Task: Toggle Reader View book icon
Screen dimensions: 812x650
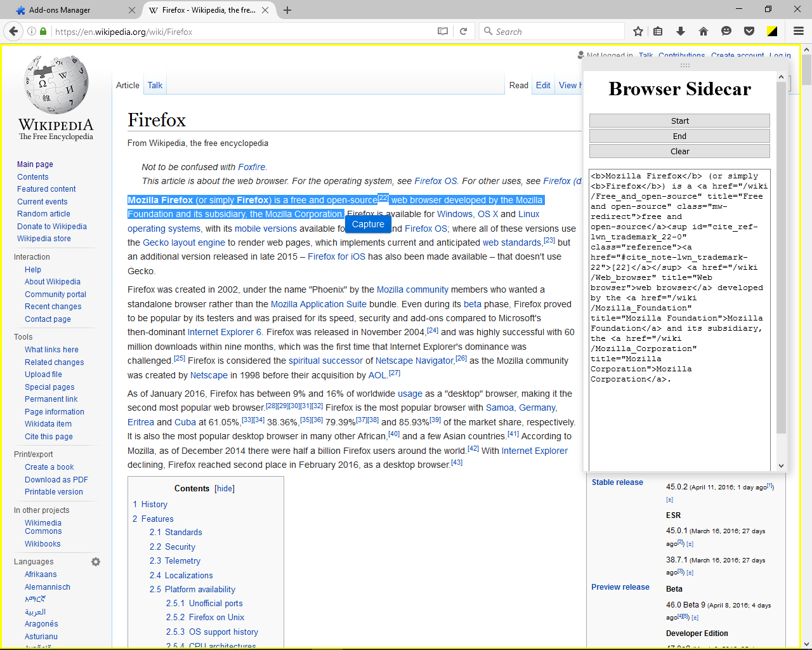Action: coord(443,31)
